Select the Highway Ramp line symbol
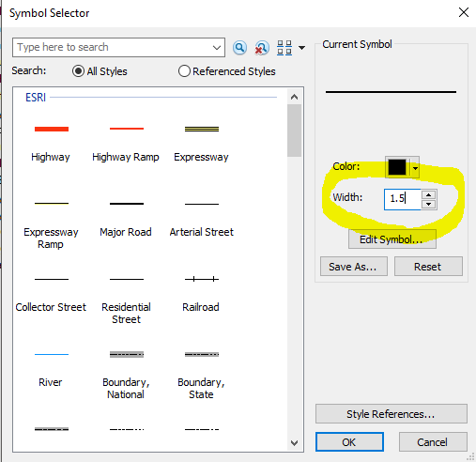Viewport: 476px width, 462px height. point(127,129)
